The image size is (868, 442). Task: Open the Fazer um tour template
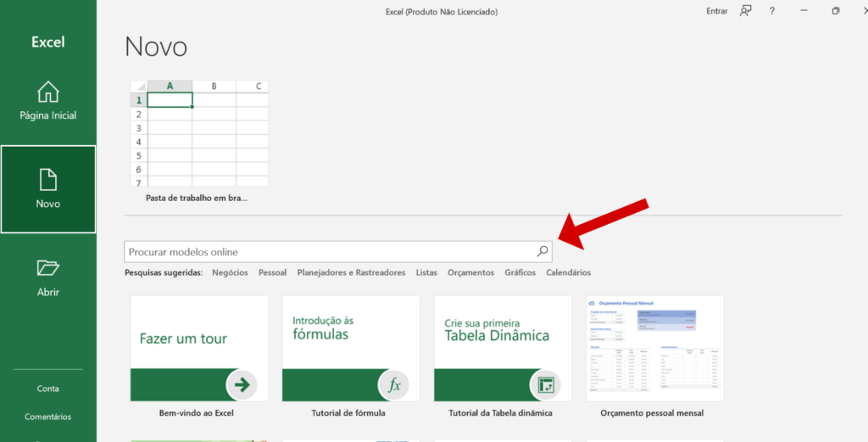tap(199, 349)
